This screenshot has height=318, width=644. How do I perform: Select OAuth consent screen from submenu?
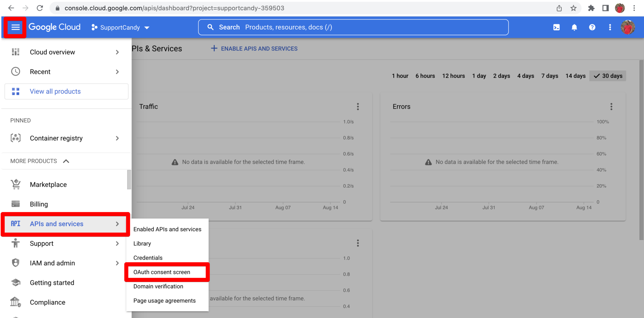click(x=162, y=272)
